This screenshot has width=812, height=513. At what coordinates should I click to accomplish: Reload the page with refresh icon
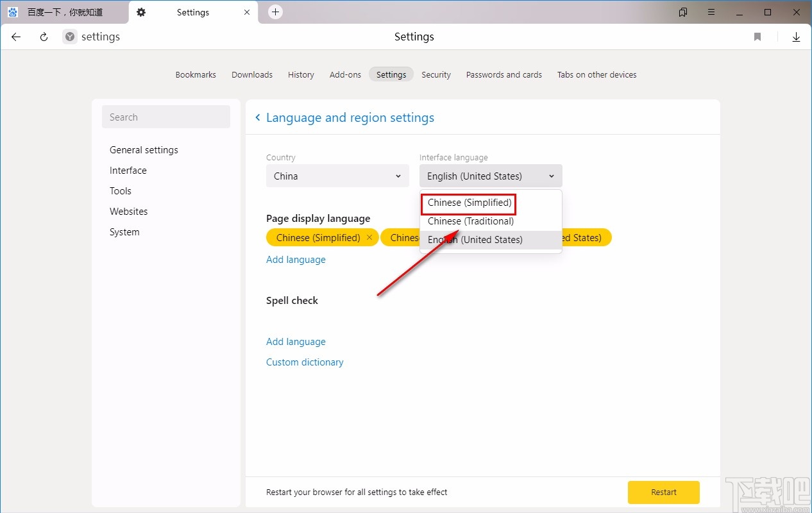coord(44,37)
